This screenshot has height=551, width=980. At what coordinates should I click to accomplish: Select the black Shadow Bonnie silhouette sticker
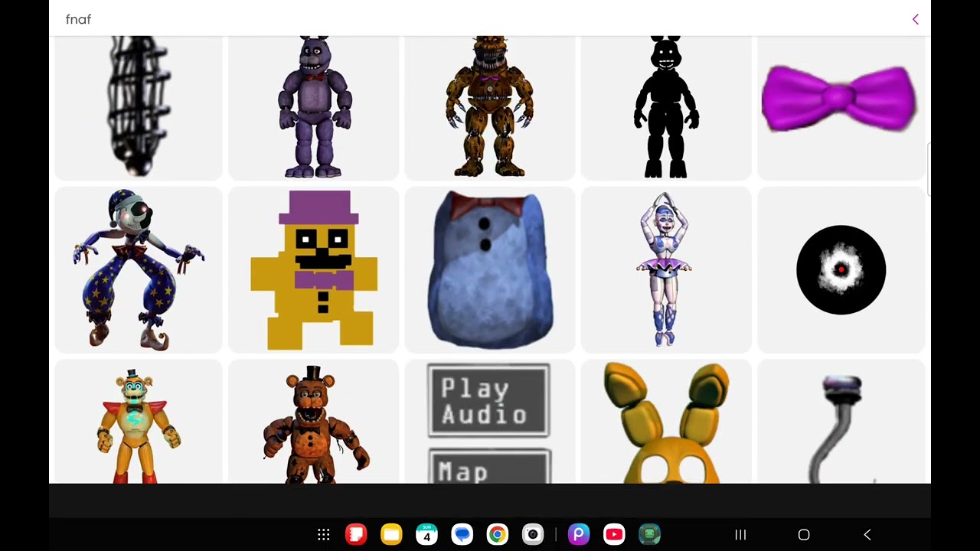tap(666, 108)
